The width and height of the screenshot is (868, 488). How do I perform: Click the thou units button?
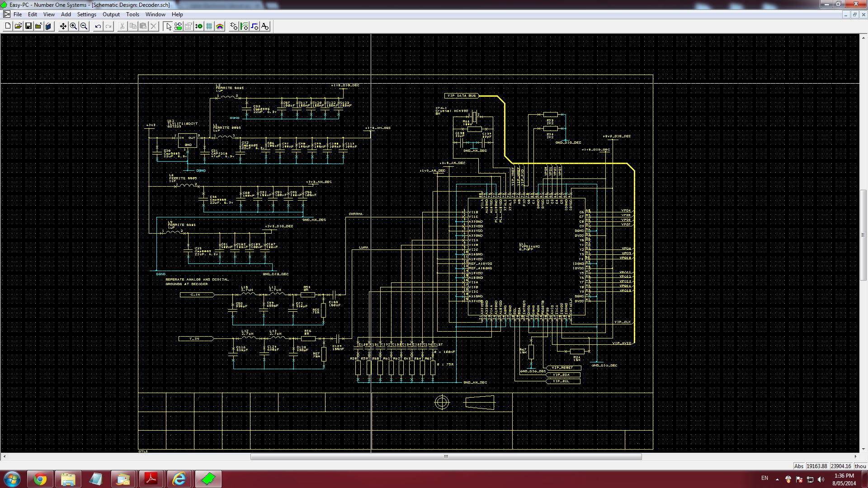point(860,466)
